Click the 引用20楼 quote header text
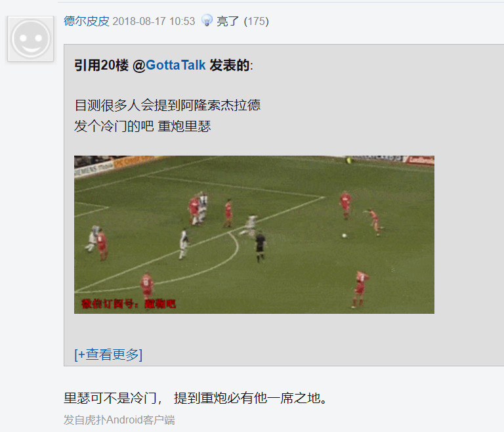504x432 pixels. [x=101, y=65]
